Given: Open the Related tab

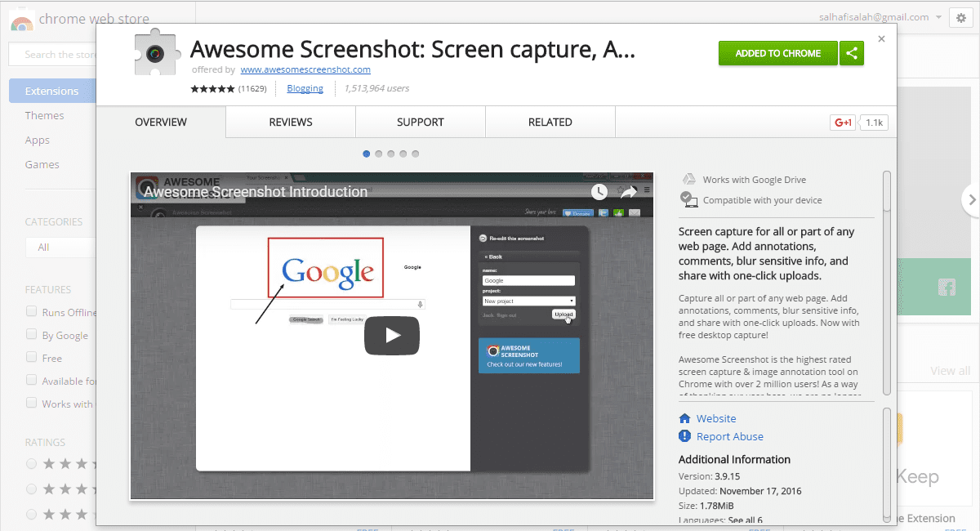Looking at the screenshot, I should (x=550, y=122).
